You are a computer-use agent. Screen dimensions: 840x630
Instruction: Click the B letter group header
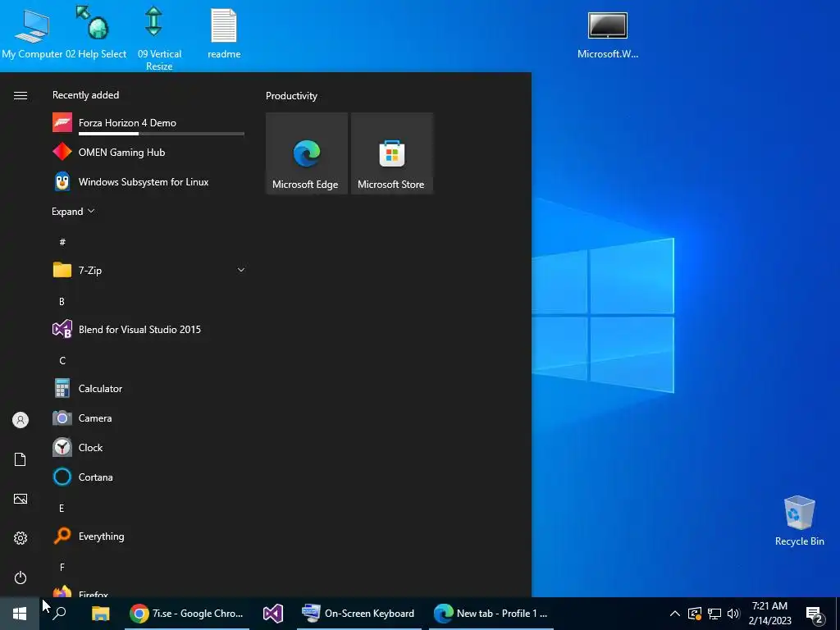[62, 301]
